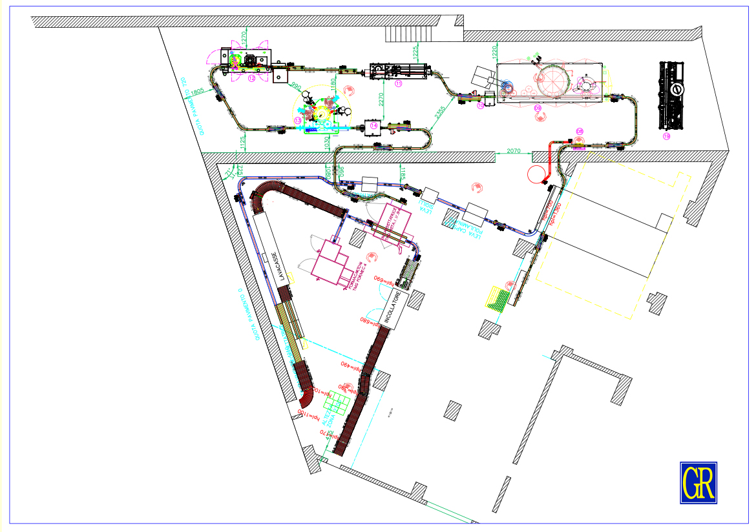Viewport: 756px width, 532px height.
Task: Select the pink 09 circle label
Action: [x=538, y=108]
